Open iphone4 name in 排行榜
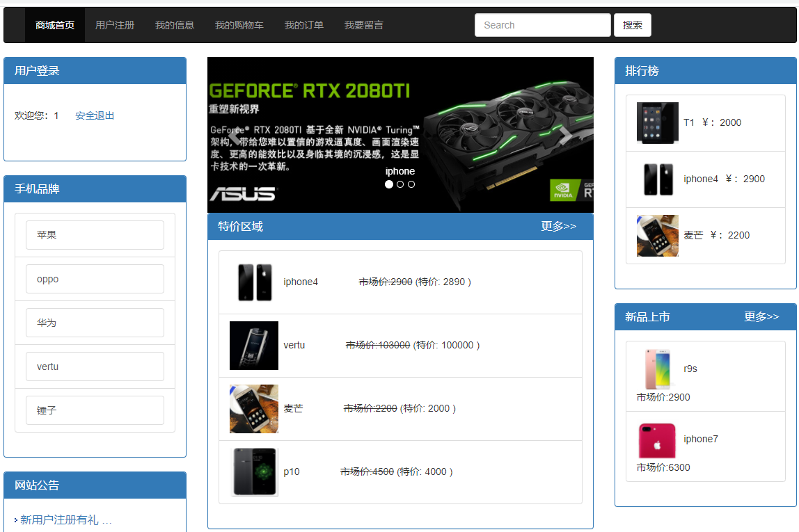799x532 pixels. 701,179
